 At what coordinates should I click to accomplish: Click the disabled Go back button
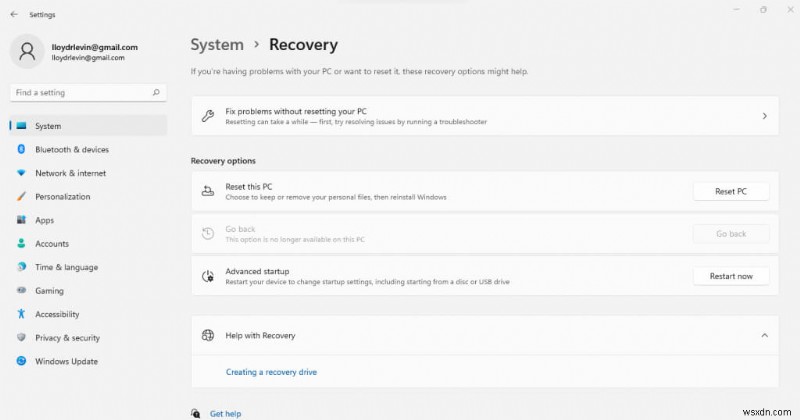[x=731, y=234]
